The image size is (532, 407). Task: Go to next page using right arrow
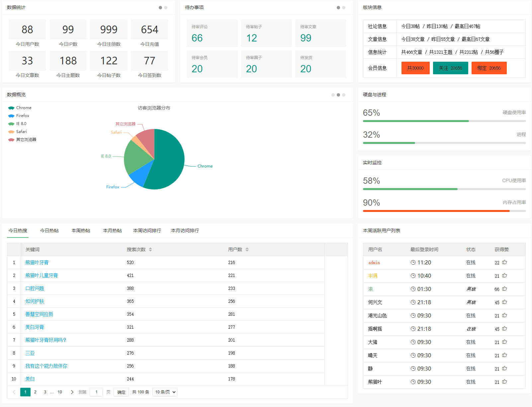tap(72, 392)
